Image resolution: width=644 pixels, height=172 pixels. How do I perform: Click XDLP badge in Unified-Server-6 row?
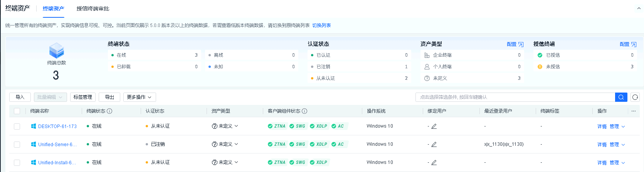319,144
